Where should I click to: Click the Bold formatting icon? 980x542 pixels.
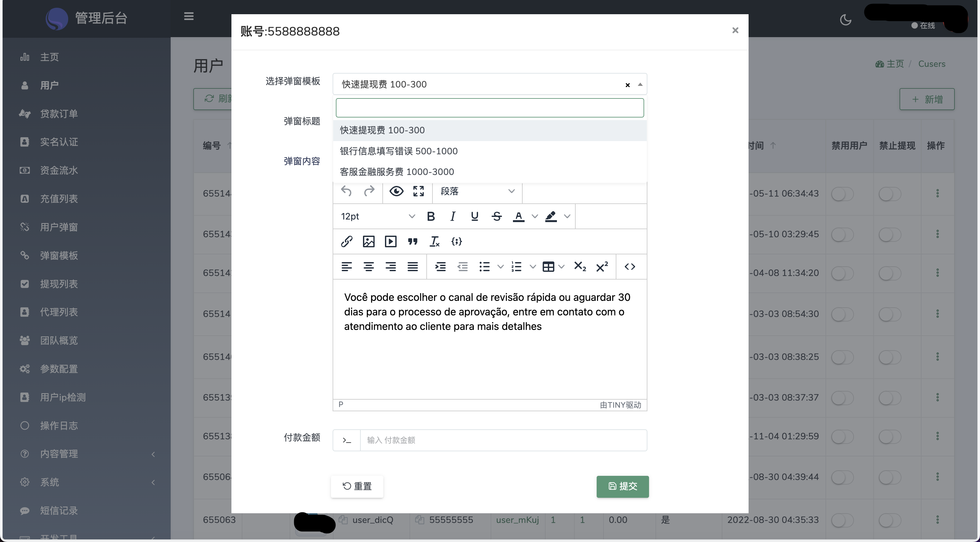coord(431,216)
